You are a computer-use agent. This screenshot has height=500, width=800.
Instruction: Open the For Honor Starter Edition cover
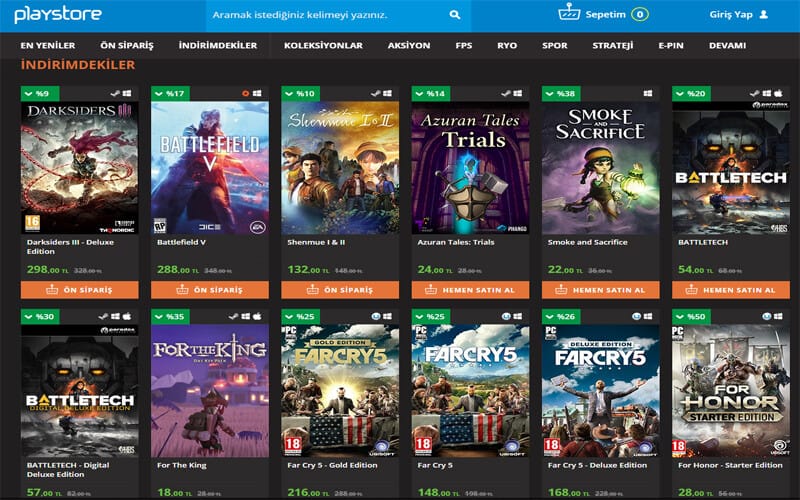[x=731, y=391]
